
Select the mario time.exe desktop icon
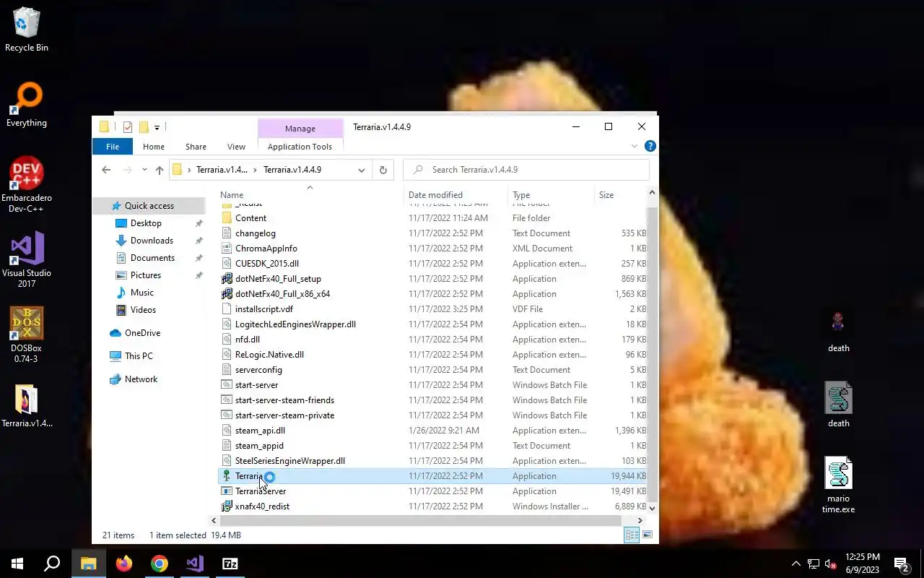(x=838, y=486)
